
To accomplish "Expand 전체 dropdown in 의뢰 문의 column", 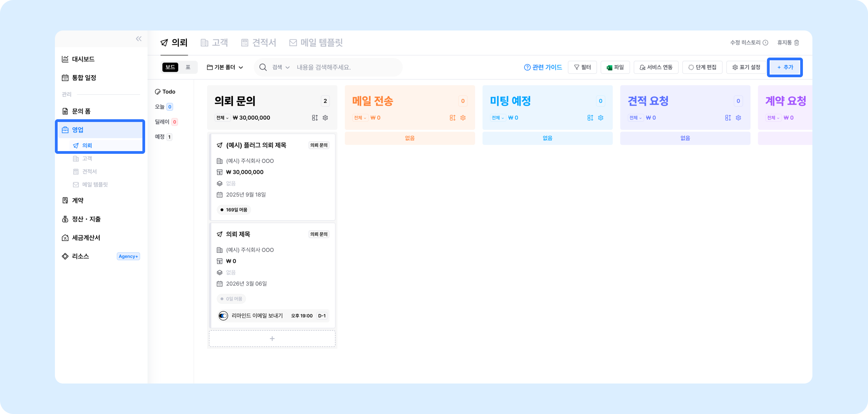I will pyautogui.click(x=222, y=118).
